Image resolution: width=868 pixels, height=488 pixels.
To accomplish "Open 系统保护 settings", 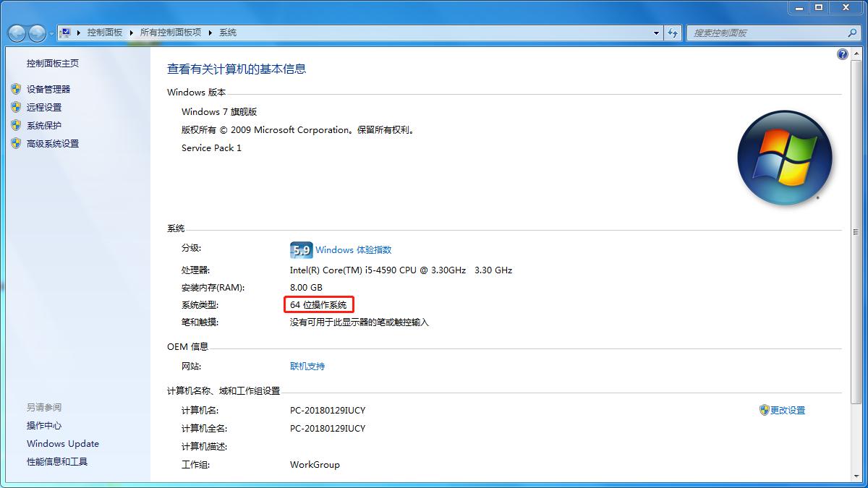I will coord(42,125).
